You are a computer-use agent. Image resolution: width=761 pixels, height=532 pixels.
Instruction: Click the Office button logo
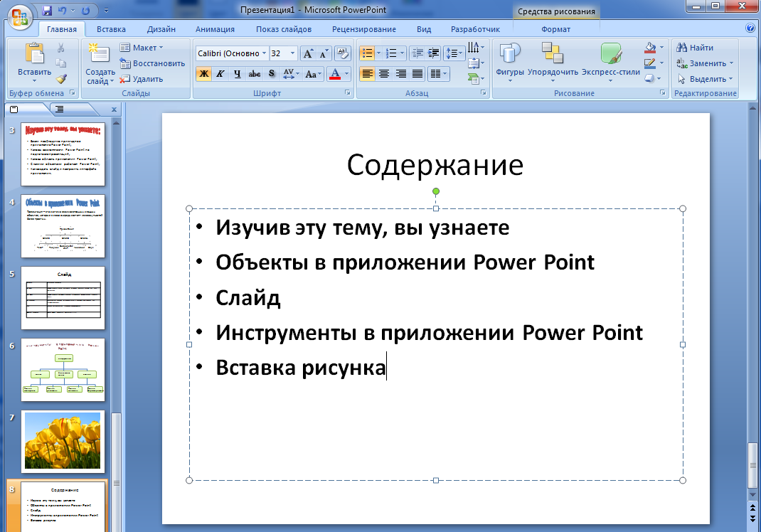(x=19, y=18)
